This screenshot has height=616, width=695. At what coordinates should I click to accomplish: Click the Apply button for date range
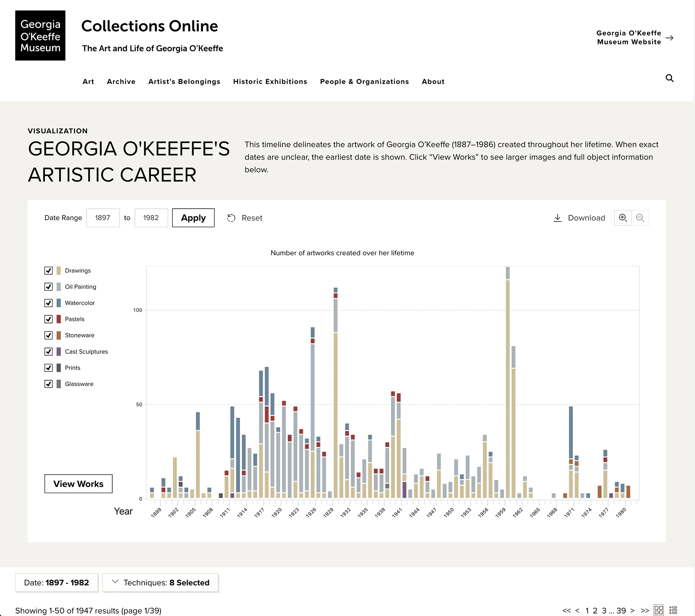(x=193, y=218)
